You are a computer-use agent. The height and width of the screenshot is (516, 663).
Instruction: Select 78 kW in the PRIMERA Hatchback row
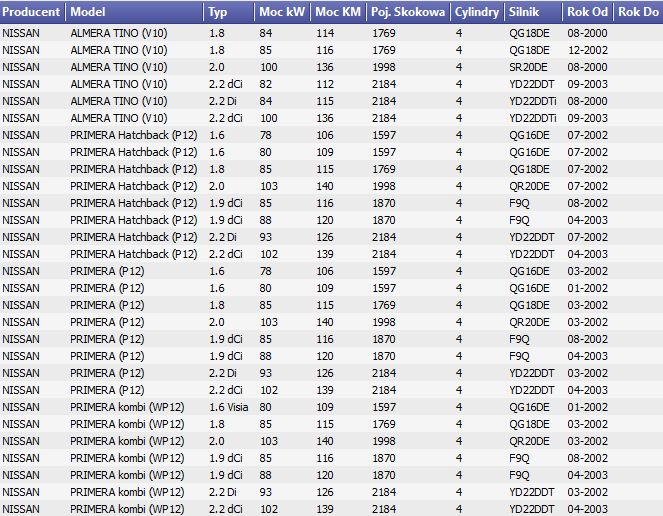[266, 135]
